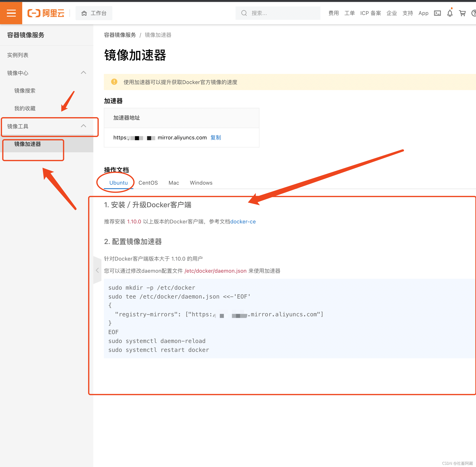Switch to the Mac tab
Viewport: 476px width, 467px height.
(174, 183)
